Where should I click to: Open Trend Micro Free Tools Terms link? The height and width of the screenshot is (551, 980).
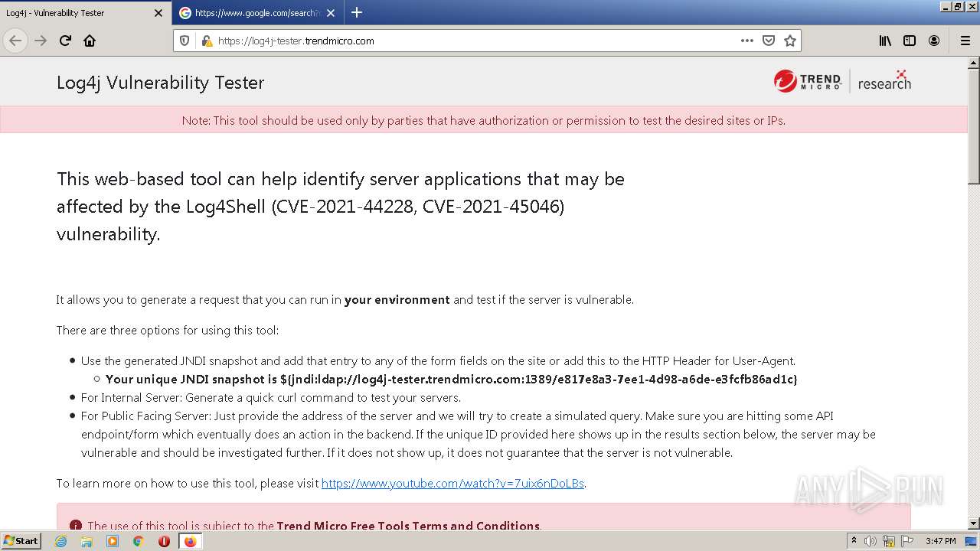[408, 526]
